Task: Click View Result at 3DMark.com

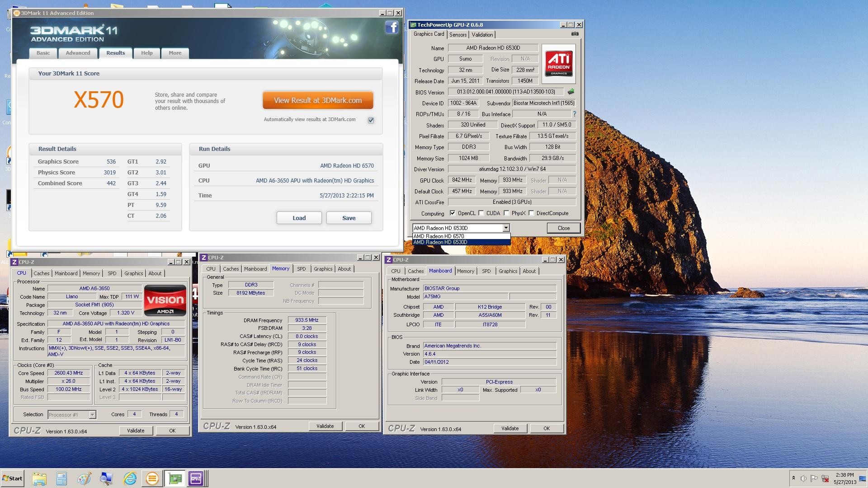Action: (318, 100)
